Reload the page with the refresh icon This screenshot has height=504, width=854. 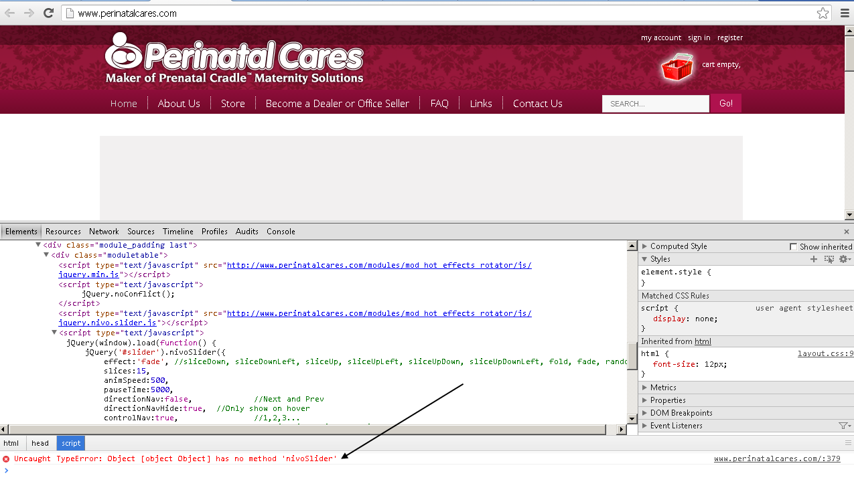(48, 13)
